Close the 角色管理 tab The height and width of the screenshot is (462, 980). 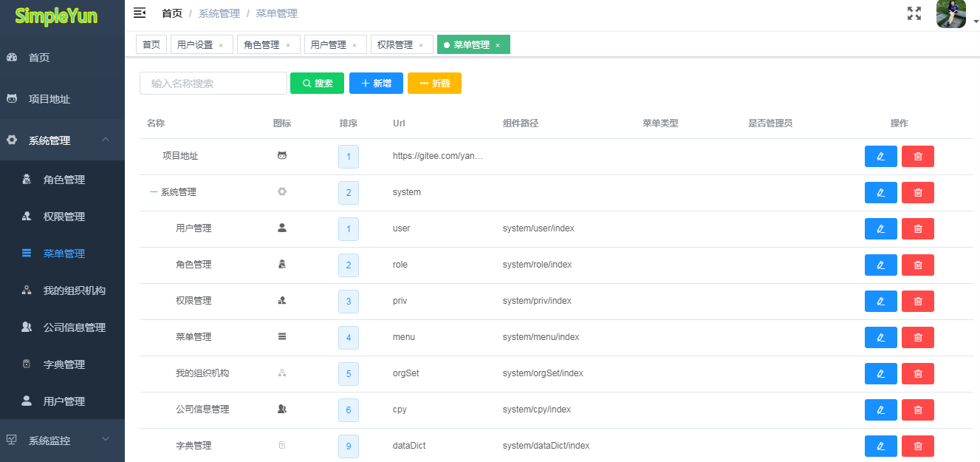pos(288,46)
